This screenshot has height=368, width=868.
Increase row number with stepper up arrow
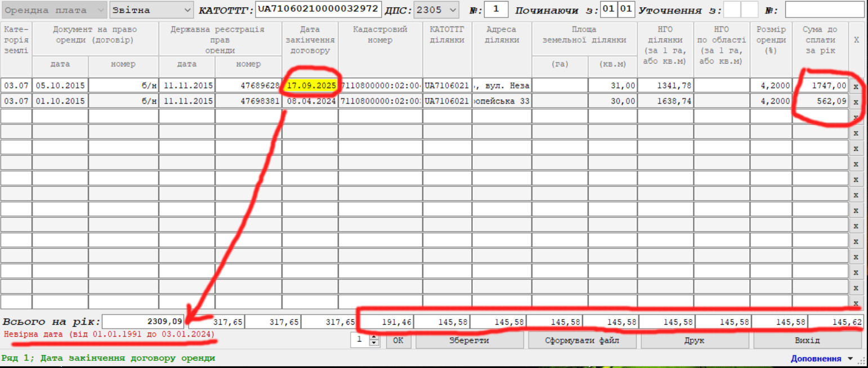[372, 337]
